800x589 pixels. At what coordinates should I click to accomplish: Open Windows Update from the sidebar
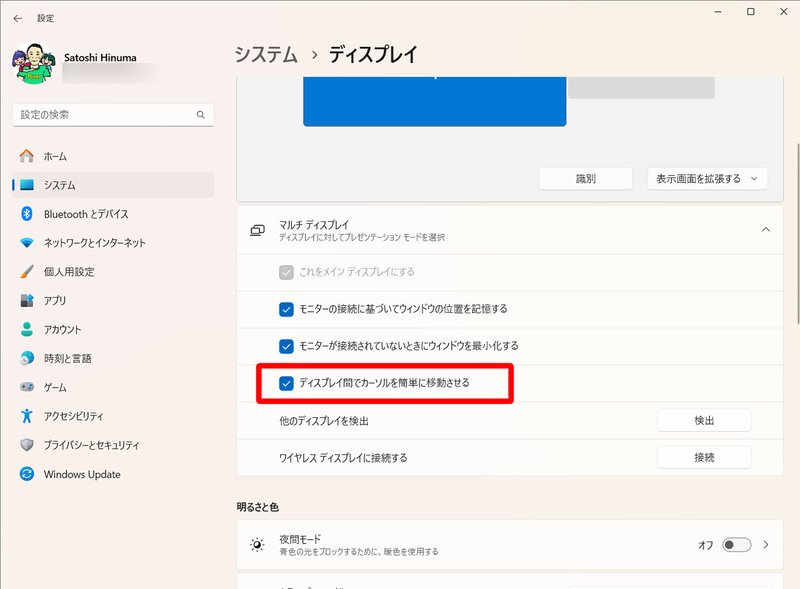pos(73,474)
